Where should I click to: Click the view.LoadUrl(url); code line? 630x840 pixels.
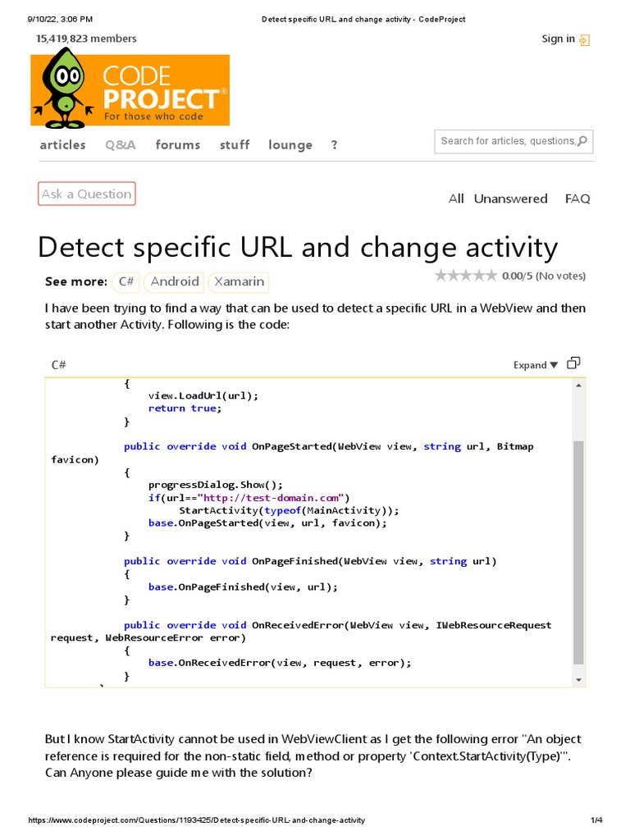coord(203,396)
